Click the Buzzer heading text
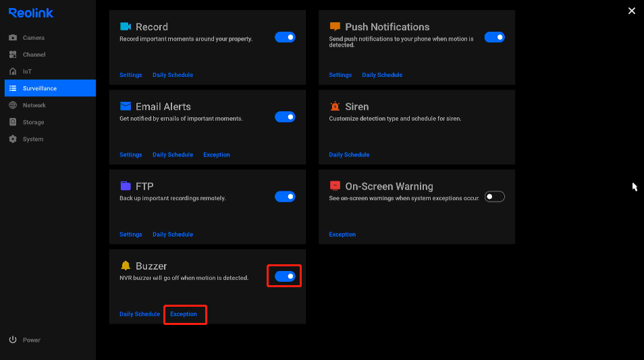Screen dimensions: 644x360 coord(151,266)
